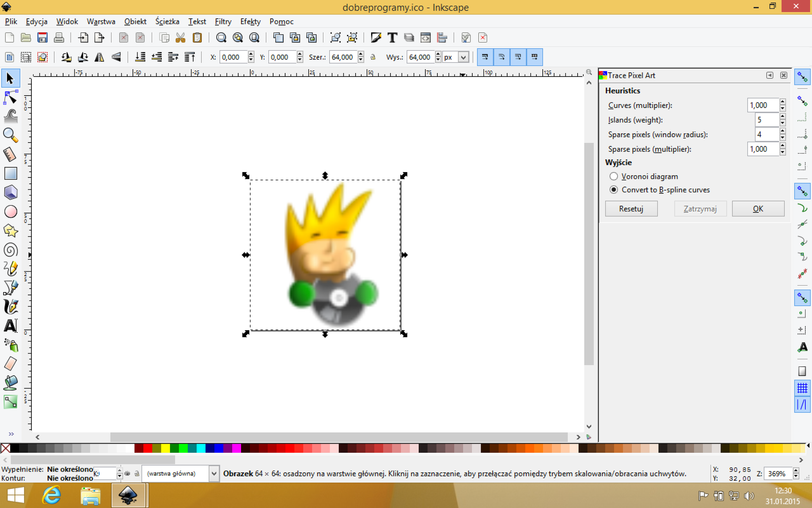Click the Print document icon
812x508 pixels.
[x=59, y=37]
